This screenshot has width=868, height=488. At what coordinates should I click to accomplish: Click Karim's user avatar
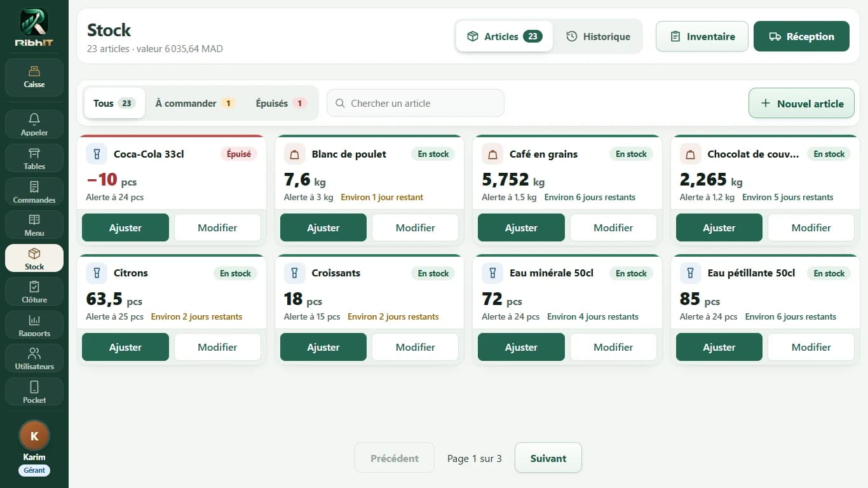[34, 436]
